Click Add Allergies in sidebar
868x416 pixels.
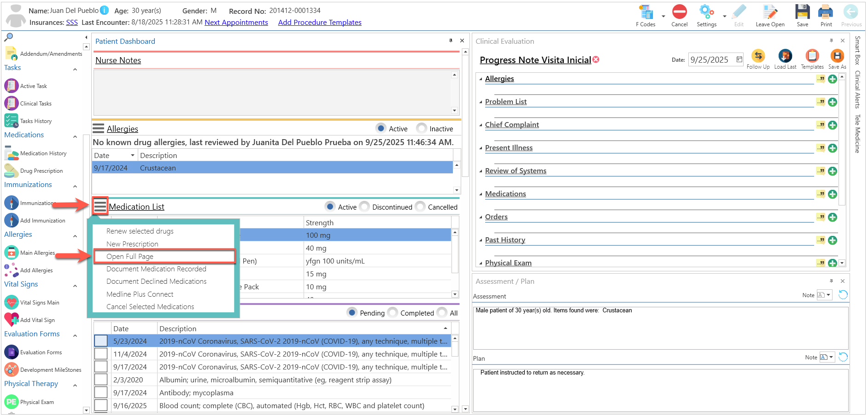tap(29, 270)
